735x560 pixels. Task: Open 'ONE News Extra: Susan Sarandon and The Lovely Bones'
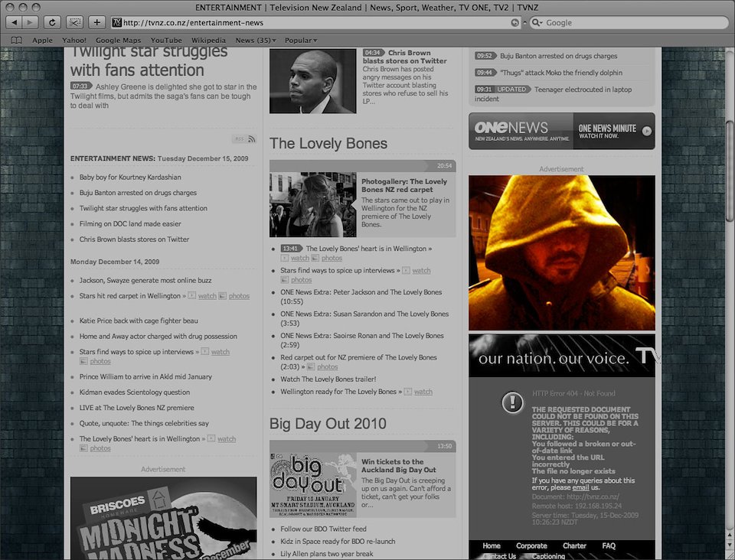(x=364, y=318)
